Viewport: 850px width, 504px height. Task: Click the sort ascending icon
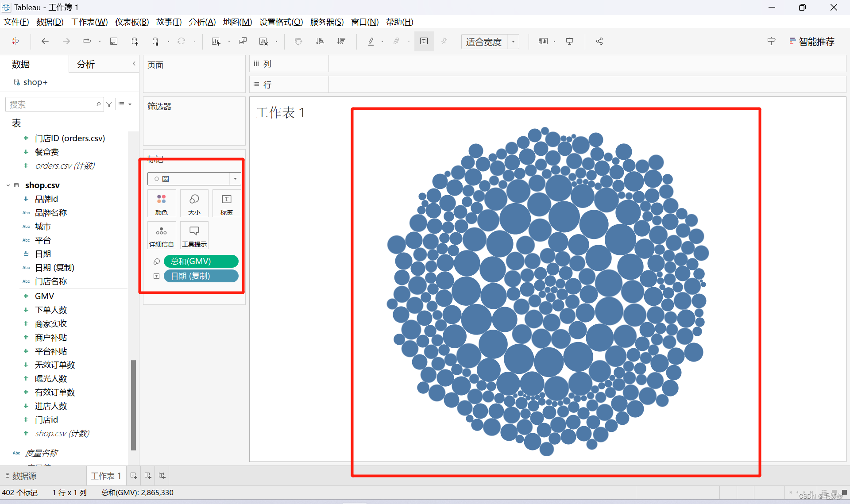(320, 41)
